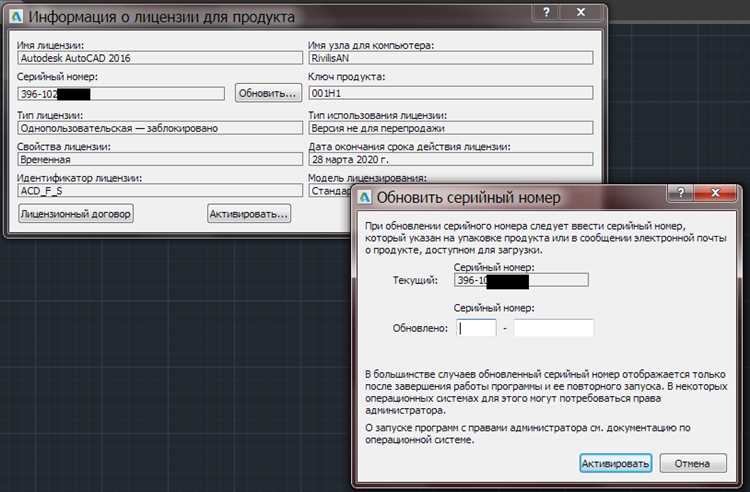The width and height of the screenshot is (750, 492).
Task: Select the license name field Autodesk AutoCAD 2016
Action: 160,58
